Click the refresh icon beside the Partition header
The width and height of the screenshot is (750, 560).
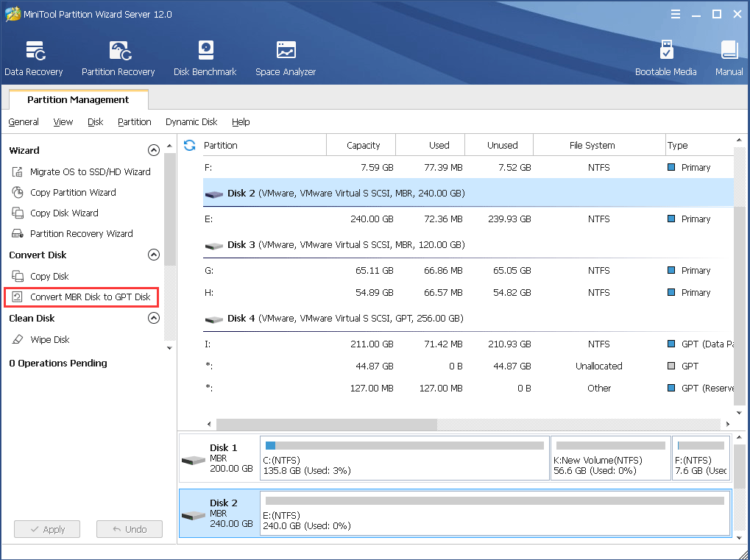pyautogui.click(x=189, y=146)
